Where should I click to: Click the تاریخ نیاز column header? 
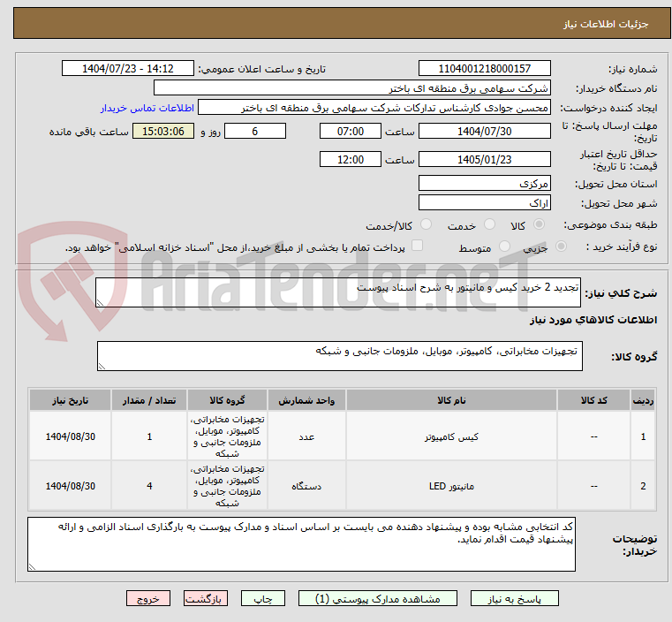[x=71, y=400]
